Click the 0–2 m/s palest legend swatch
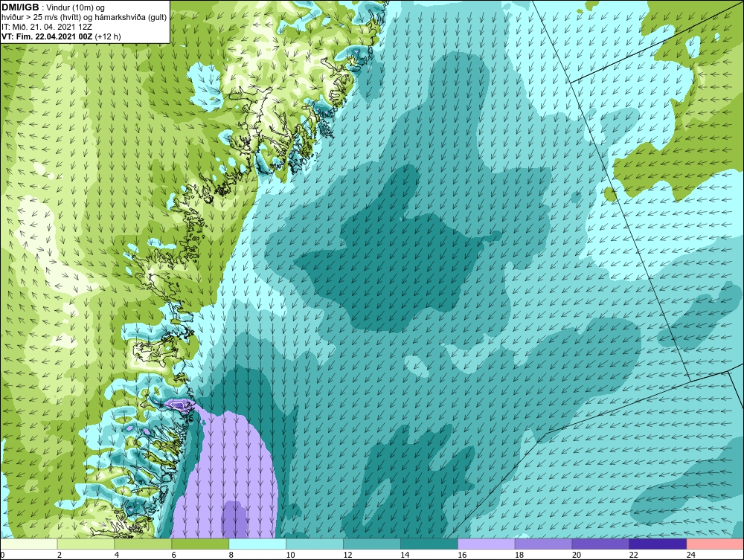 pyautogui.click(x=29, y=544)
